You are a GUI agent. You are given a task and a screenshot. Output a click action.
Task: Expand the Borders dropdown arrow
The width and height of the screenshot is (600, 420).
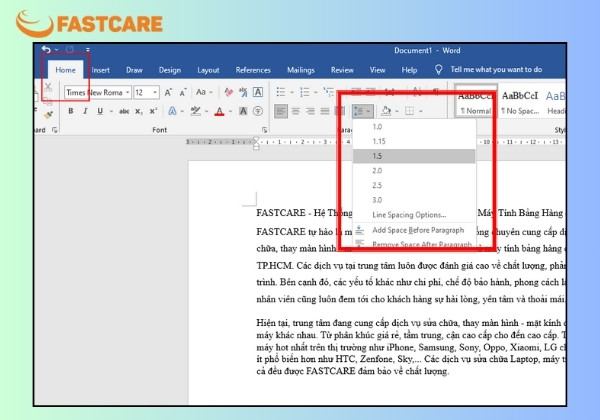click(x=420, y=111)
